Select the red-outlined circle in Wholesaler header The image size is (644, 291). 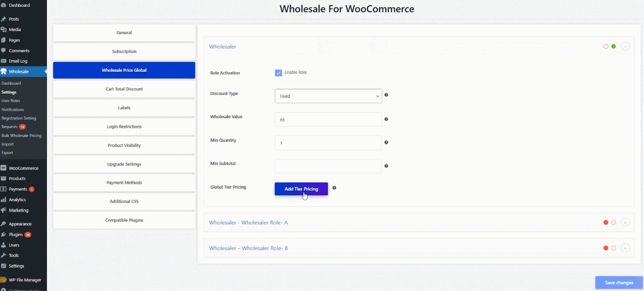point(605,47)
